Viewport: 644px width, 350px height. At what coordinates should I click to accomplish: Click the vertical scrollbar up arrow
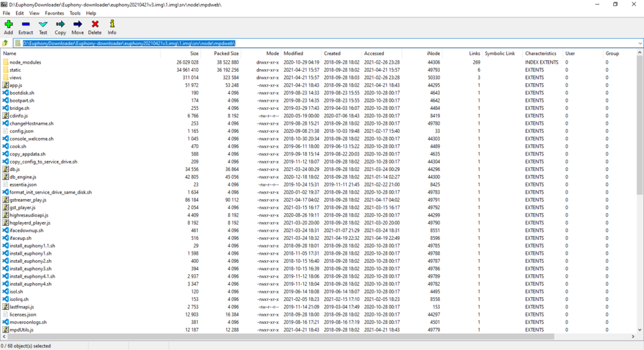pos(640,53)
